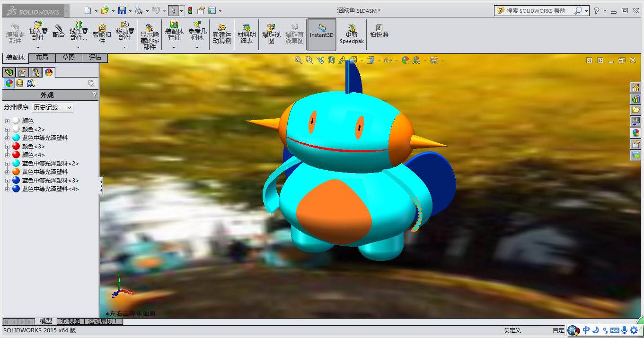The width and height of the screenshot is (644, 338).
Task: Click Insert Components (插入零部件) tool
Action: coord(38,31)
